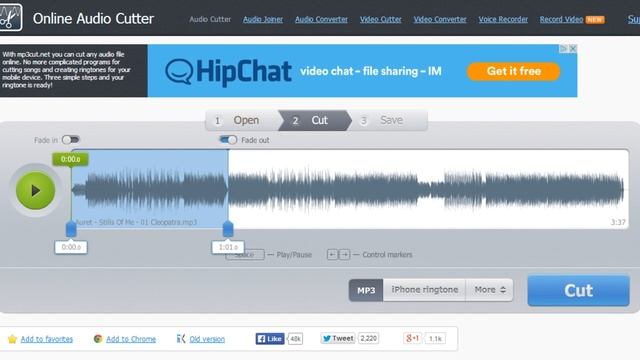Click the 1.1k Google plus count
This screenshot has width=640, height=360.
[x=435, y=338]
